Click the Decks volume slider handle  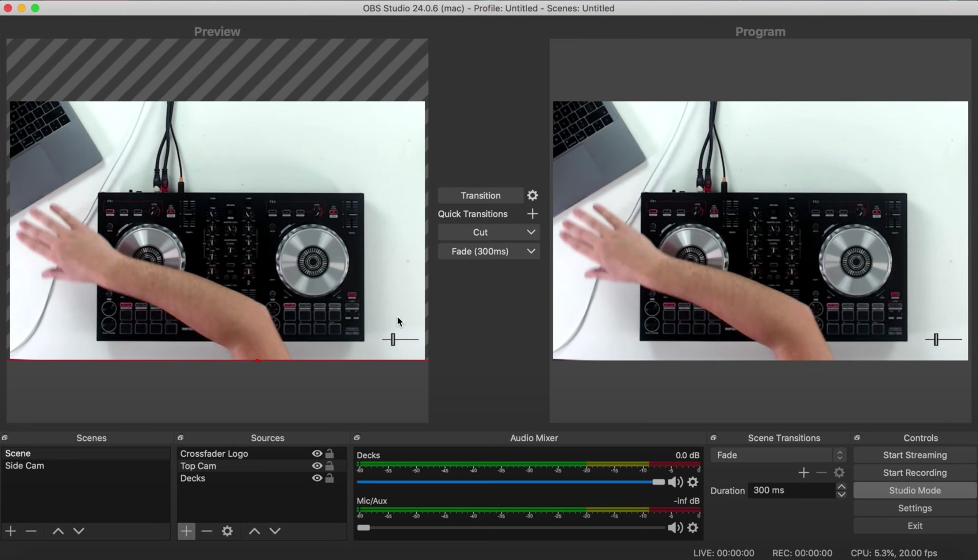(x=658, y=482)
